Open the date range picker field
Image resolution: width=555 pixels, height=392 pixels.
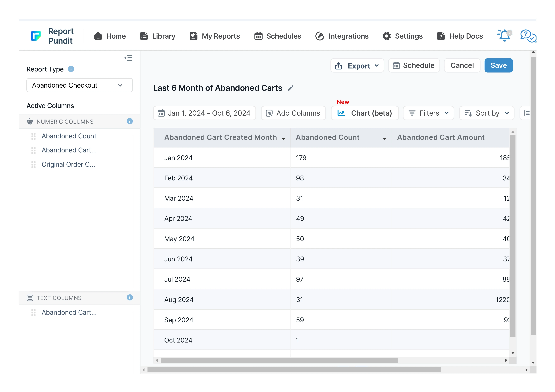[x=204, y=113]
